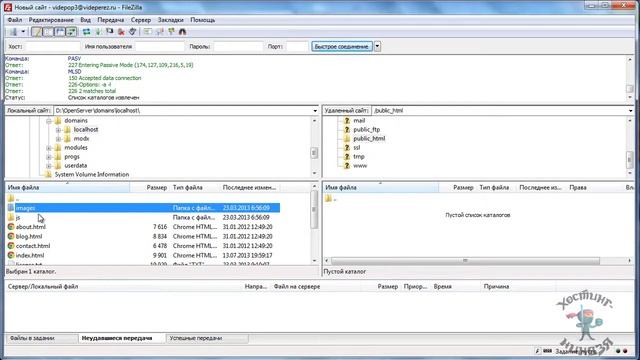Select the www remote folder
This screenshot has height=360, width=640.
(x=360, y=165)
